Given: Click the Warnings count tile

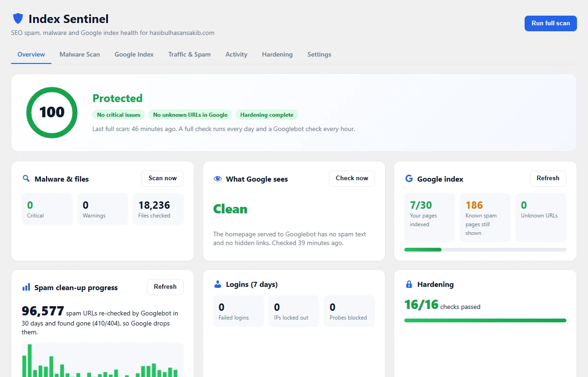Looking at the screenshot, I should point(102,209).
